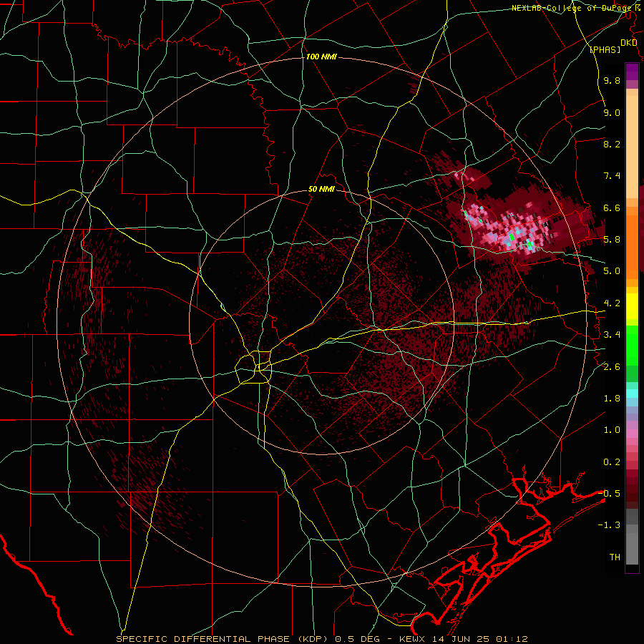Image resolution: width=644 pixels, height=644 pixels.
Task: Click the -1.3 scale value
Action: coord(609,525)
